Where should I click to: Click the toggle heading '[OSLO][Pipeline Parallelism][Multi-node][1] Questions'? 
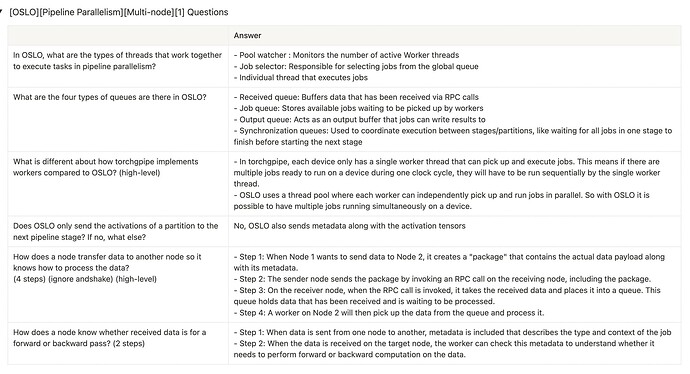119,12
